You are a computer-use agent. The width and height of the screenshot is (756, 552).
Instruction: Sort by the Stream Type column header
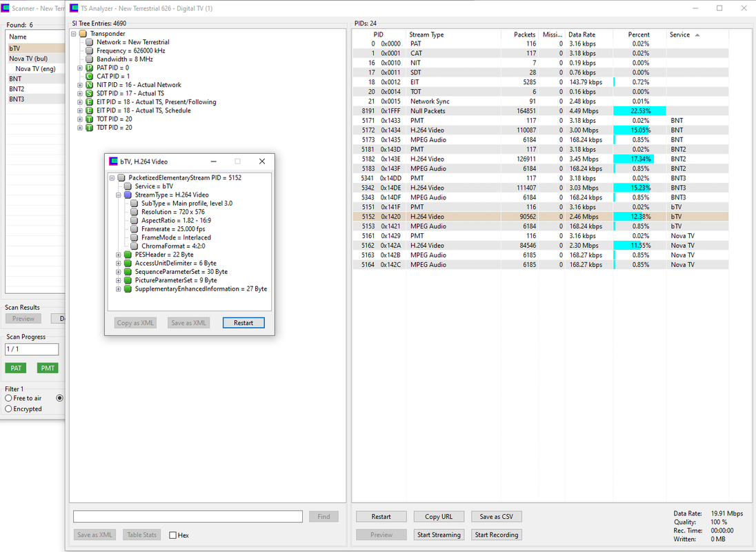click(453, 34)
